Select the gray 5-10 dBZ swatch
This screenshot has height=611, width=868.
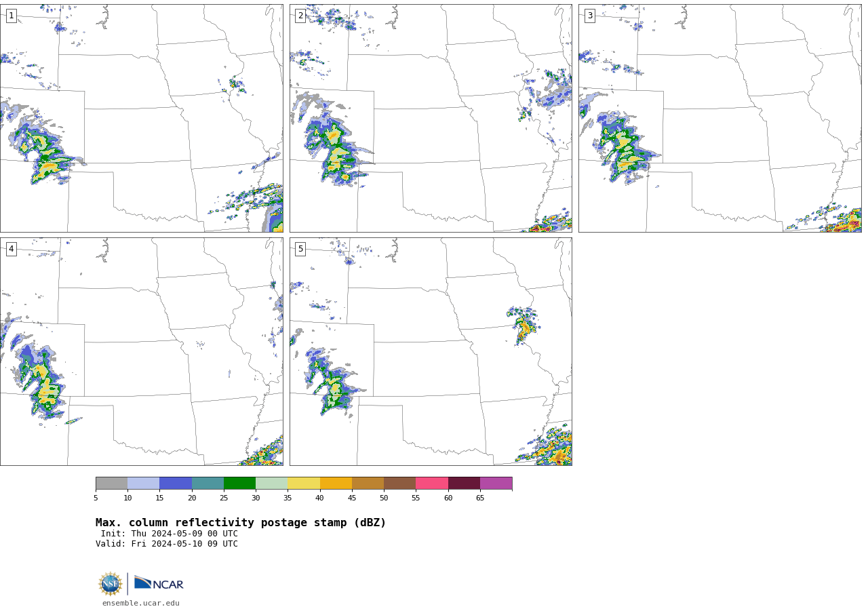(x=111, y=483)
